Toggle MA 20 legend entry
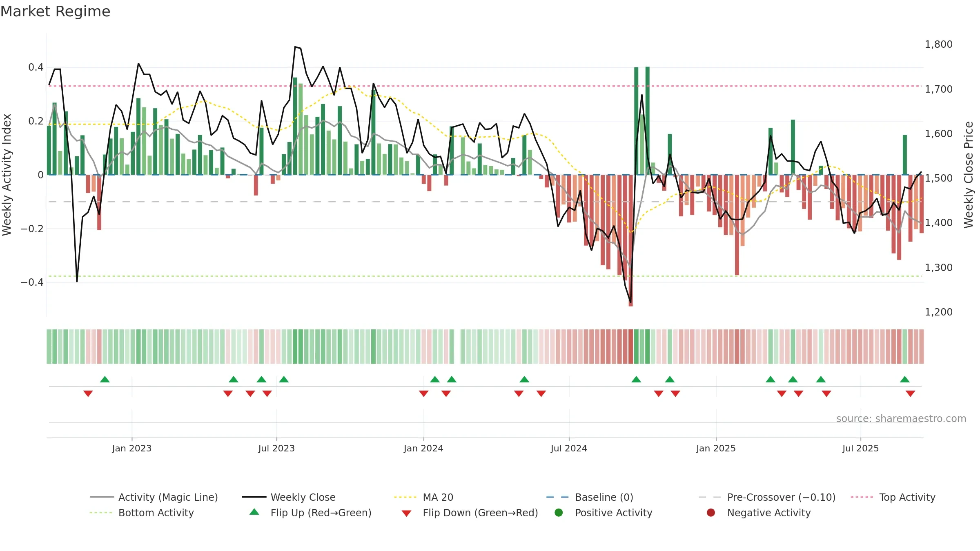 pos(423,497)
